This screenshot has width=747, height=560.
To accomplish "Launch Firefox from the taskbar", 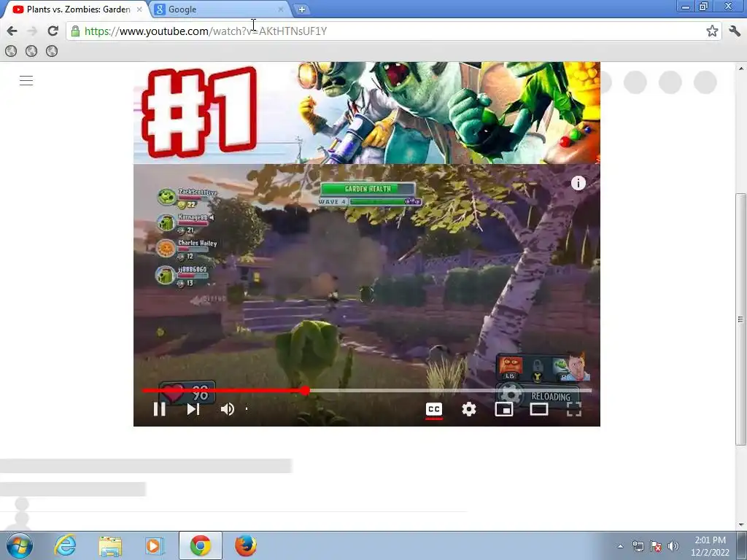I will 246,545.
